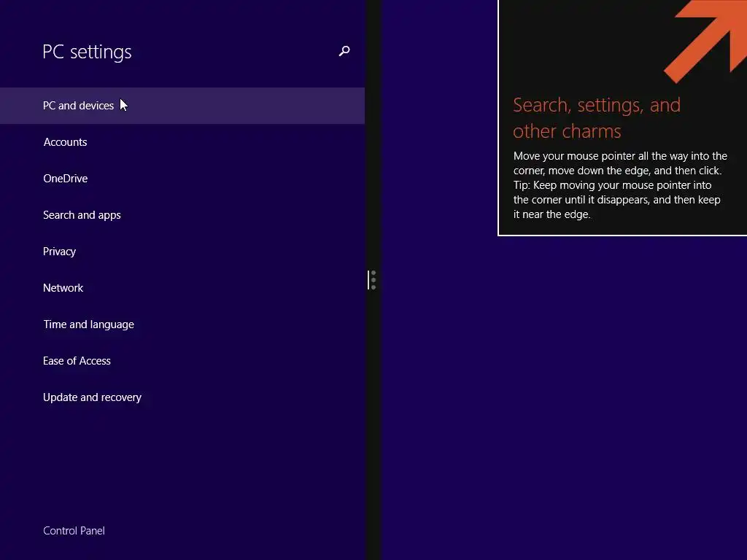Image resolution: width=747 pixels, height=560 pixels.
Task: Click the PC settings title heading
Action: pyautogui.click(x=87, y=52)
